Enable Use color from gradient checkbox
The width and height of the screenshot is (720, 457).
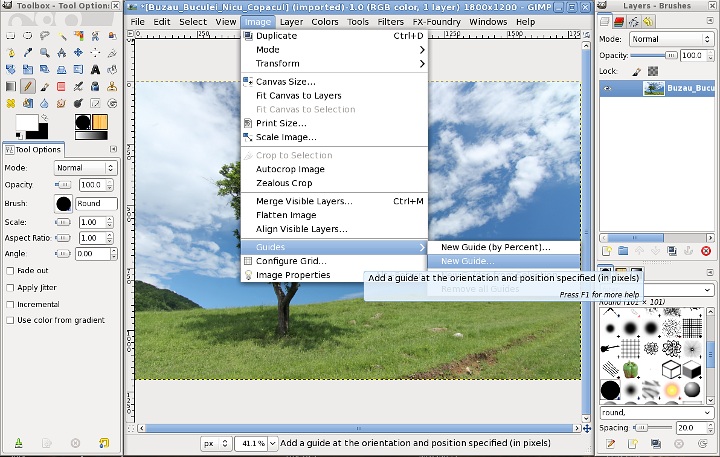coord(10,321)
